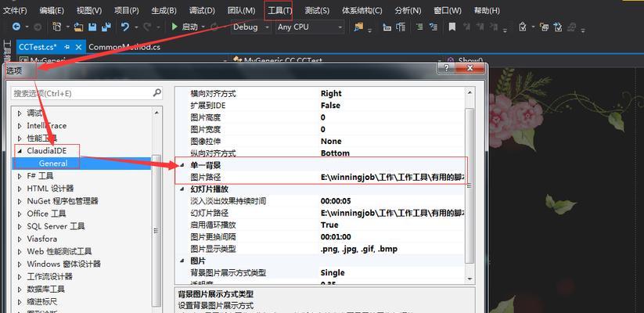Click the 扩展到IDE value False
The width and height of the screenshot is (644, 313).
[330, 106]
